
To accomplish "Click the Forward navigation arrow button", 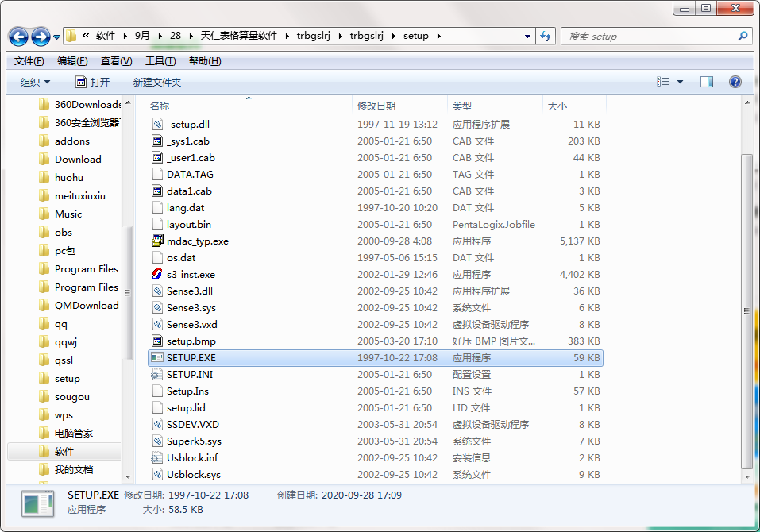I will pos(40,37).
